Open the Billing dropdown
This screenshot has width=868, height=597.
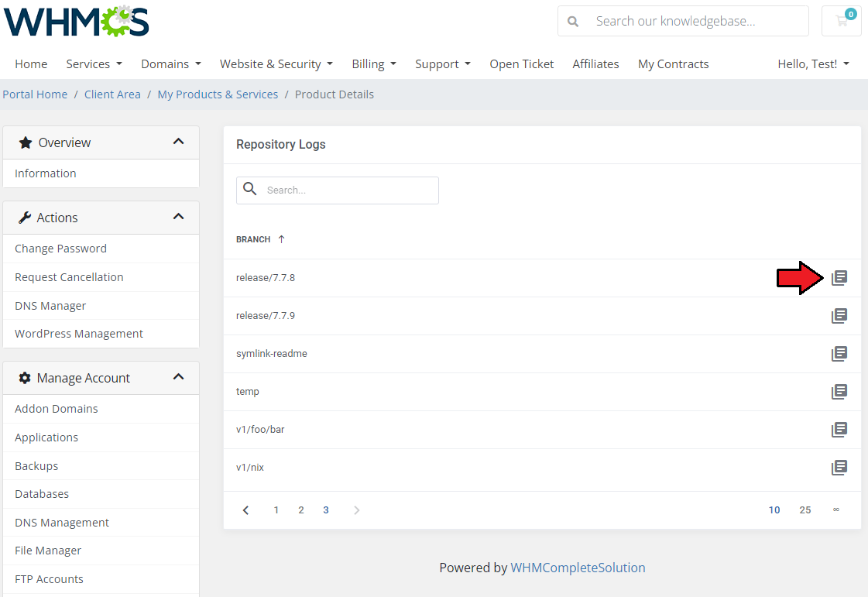374,63
